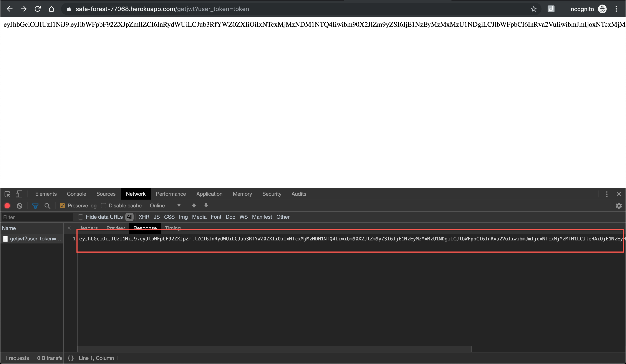626x364 pixels.
Task: Bookmark this page with star icon
Action: 533,9
